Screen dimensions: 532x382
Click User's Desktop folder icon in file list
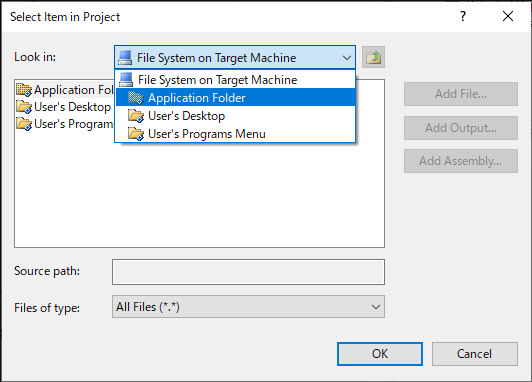tap(24, 107)
